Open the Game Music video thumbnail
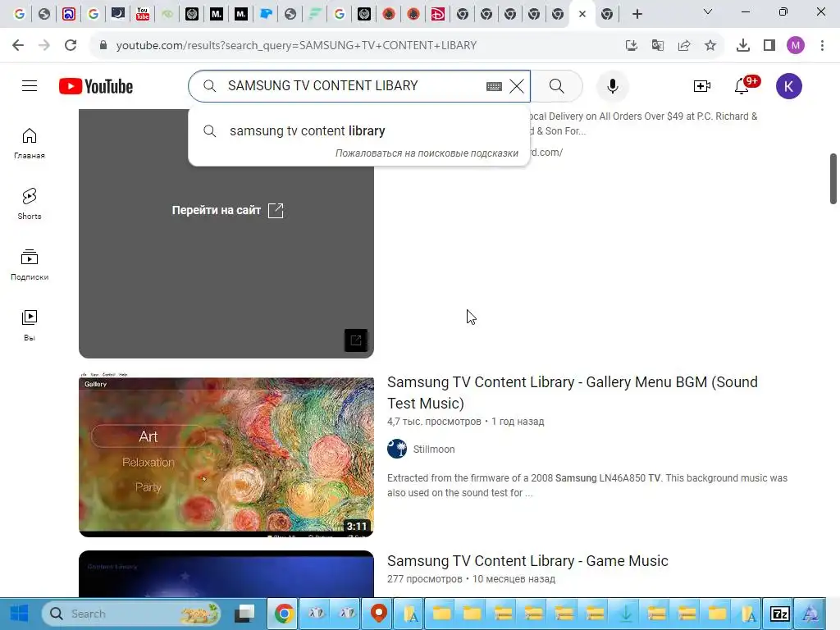The width and height of the screenshot is (840, 630). tap(226, 573)
